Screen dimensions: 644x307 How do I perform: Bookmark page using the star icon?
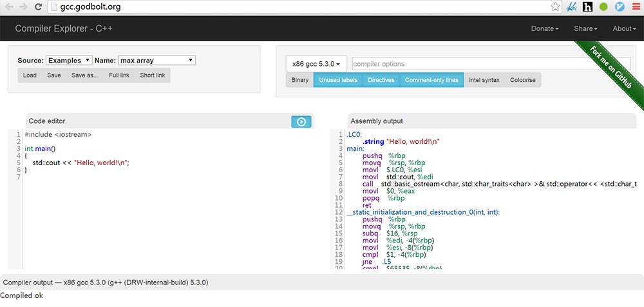tap(555, 7)
